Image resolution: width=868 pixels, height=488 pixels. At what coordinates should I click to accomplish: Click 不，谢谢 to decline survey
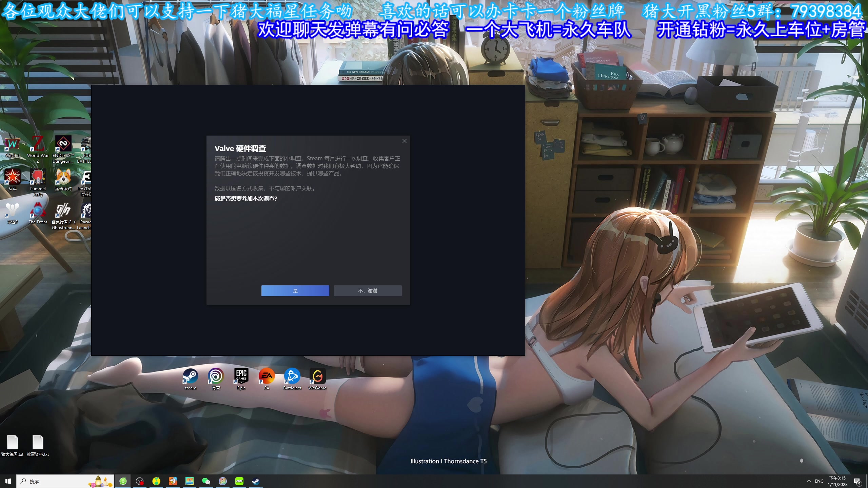coord(368,290)
